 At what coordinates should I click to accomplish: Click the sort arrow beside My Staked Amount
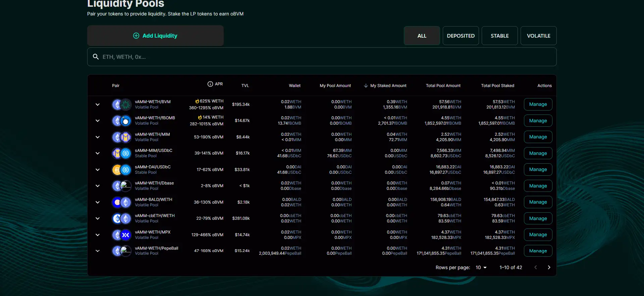(366, 86)
